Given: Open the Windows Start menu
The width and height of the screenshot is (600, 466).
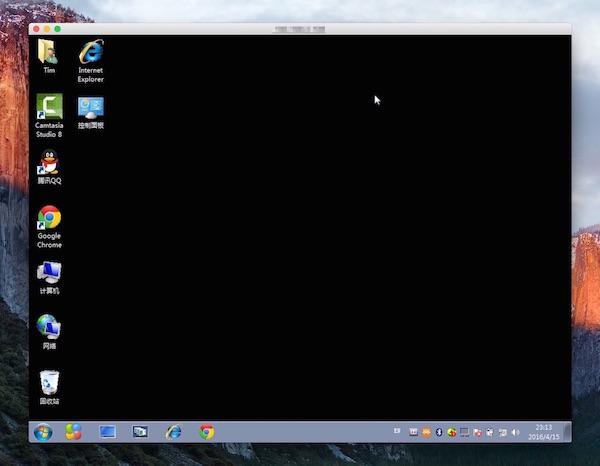Looking at the screenshot, I should (43, 432).
